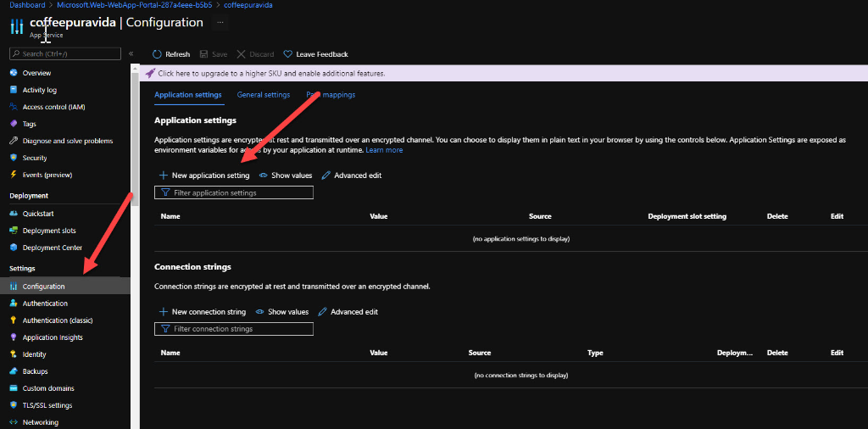Switch to General settings tab

[x=264, y=95]
